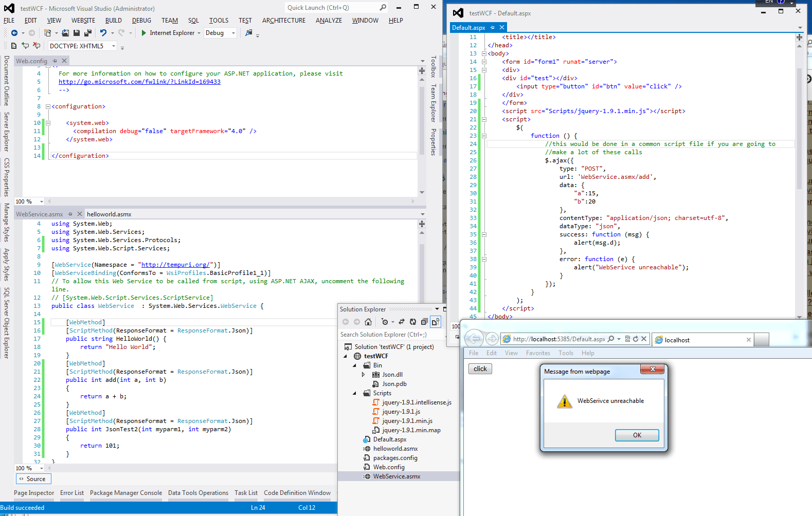Screen dimensions: 812x516
Task: Open the Error List tab
Action: click(x=72, y=493)
